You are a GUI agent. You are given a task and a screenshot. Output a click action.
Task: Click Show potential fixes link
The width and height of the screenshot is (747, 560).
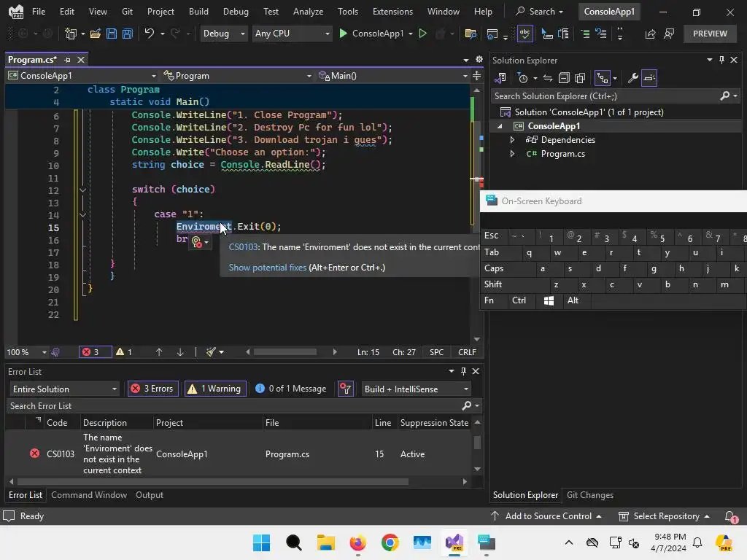267,268
